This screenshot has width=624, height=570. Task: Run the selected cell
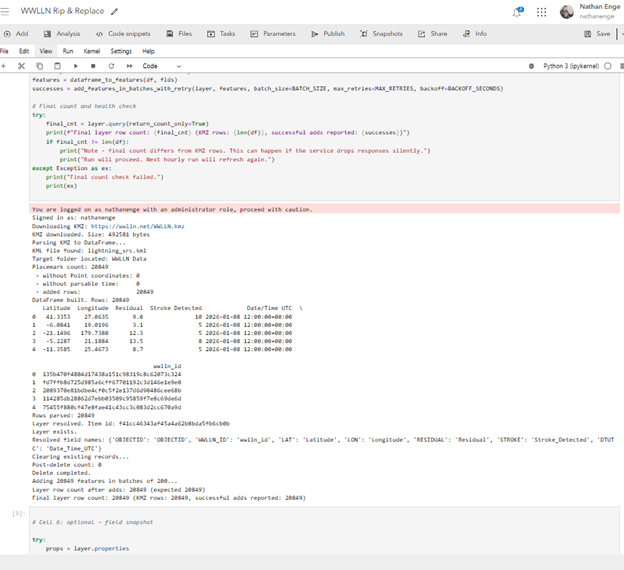(x=76, y=66)
